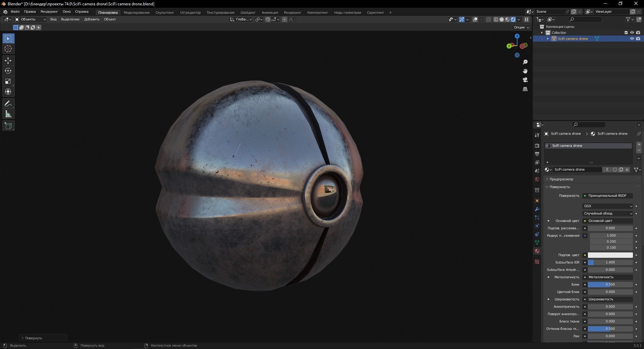Toggle the Collection exclude checkbox
This screenshot has height=349, width=644.
pyautogui.click(x=626, y=33)
